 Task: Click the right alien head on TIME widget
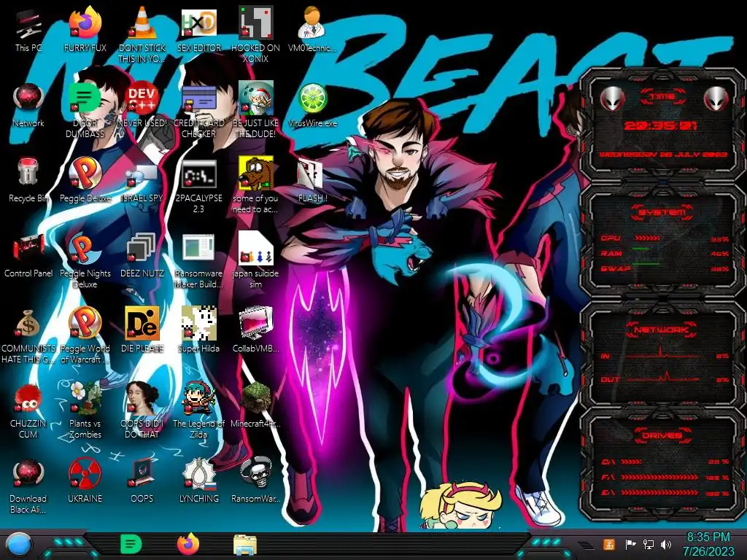tap(716, 98)
